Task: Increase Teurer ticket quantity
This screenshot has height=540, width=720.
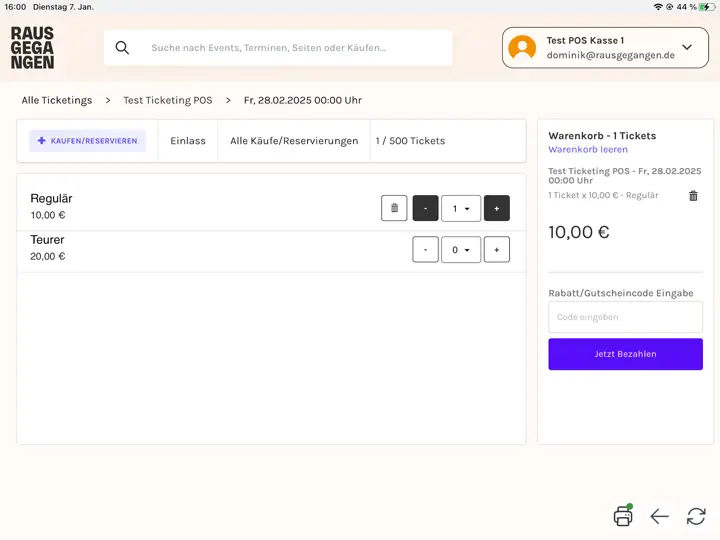Action: pyautogui.click(x=496, y=250)
